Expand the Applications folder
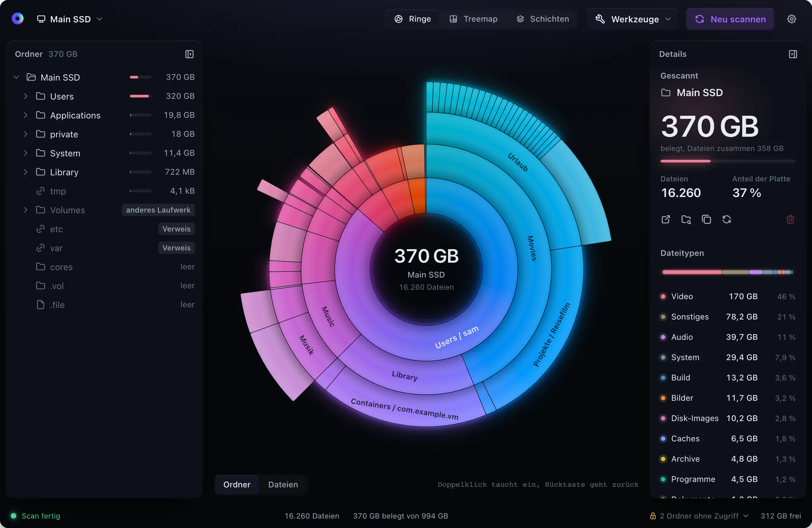 click(26, 115)
